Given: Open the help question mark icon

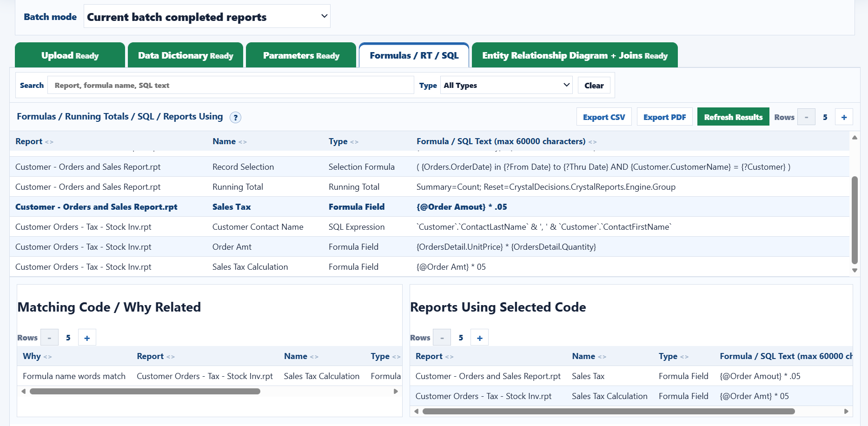Looking at the screenshot, I should click(236, 117).
